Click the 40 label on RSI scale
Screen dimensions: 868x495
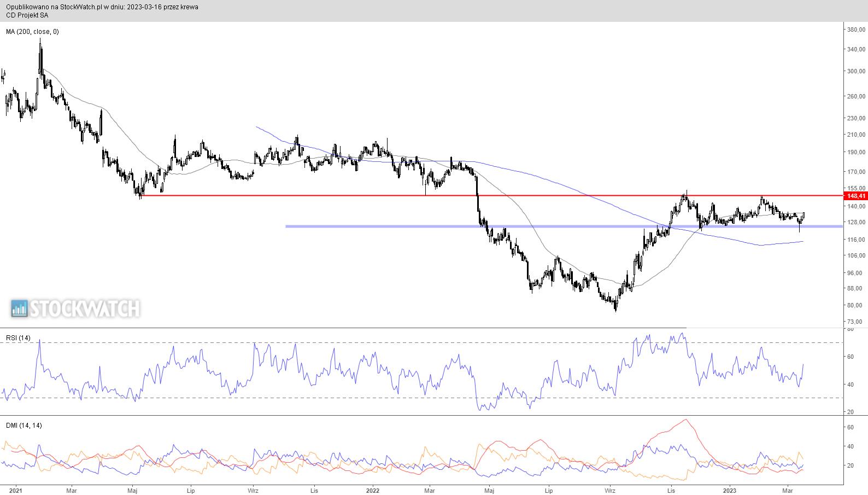pos(851,385)
